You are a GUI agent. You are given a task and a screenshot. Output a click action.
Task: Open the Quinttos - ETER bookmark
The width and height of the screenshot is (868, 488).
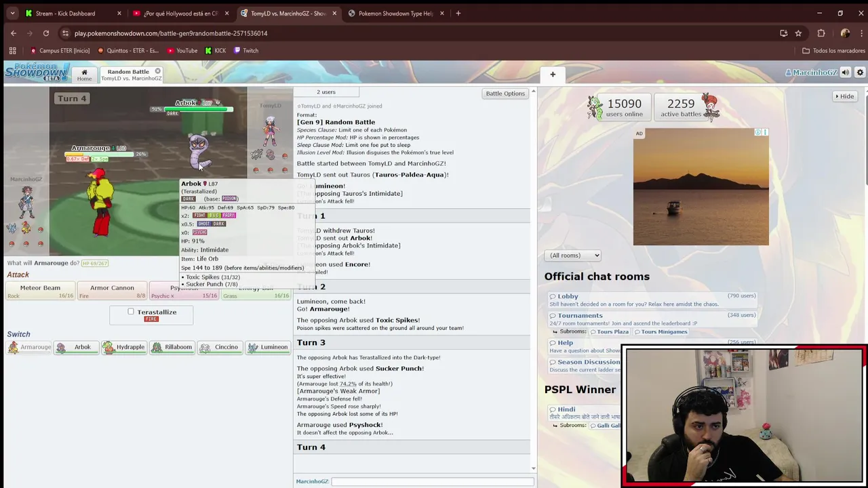pyautogui.click(x=128, y=51)
